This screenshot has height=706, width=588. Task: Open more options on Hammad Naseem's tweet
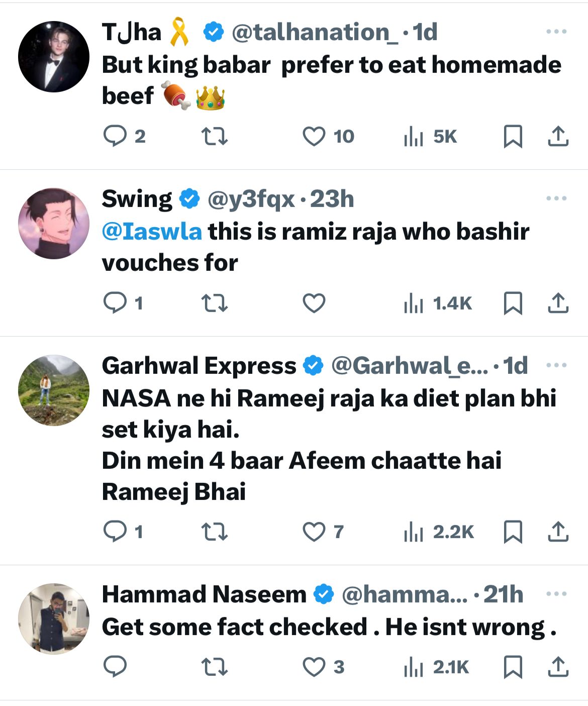tap(556, 594)
